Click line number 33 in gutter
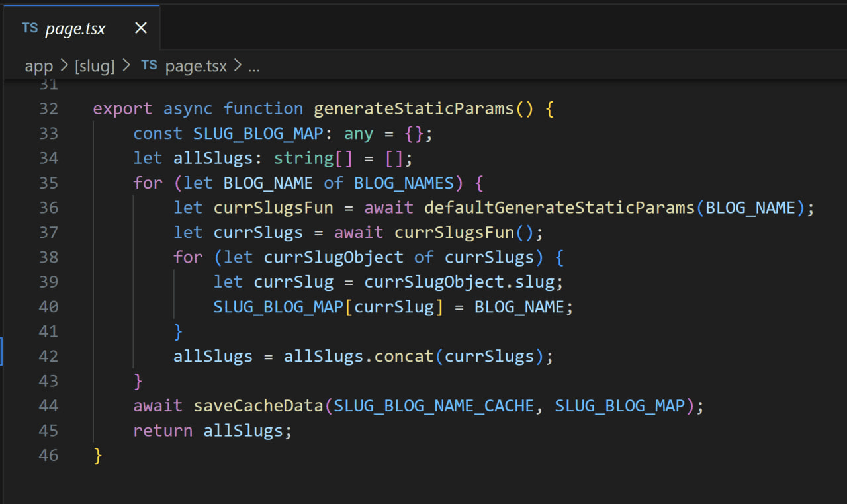 click(48, 134)
